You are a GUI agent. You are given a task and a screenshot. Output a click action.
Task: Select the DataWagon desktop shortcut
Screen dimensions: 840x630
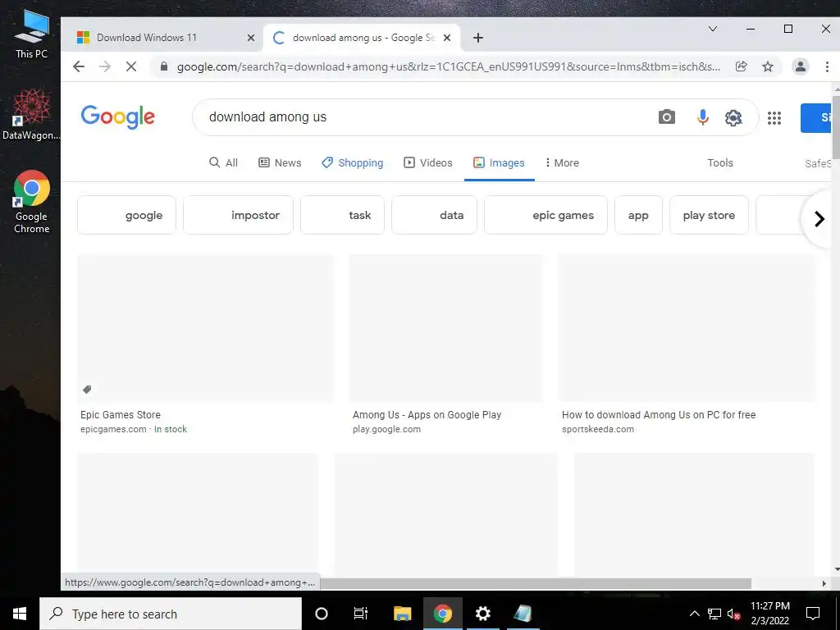pos(31,114)
